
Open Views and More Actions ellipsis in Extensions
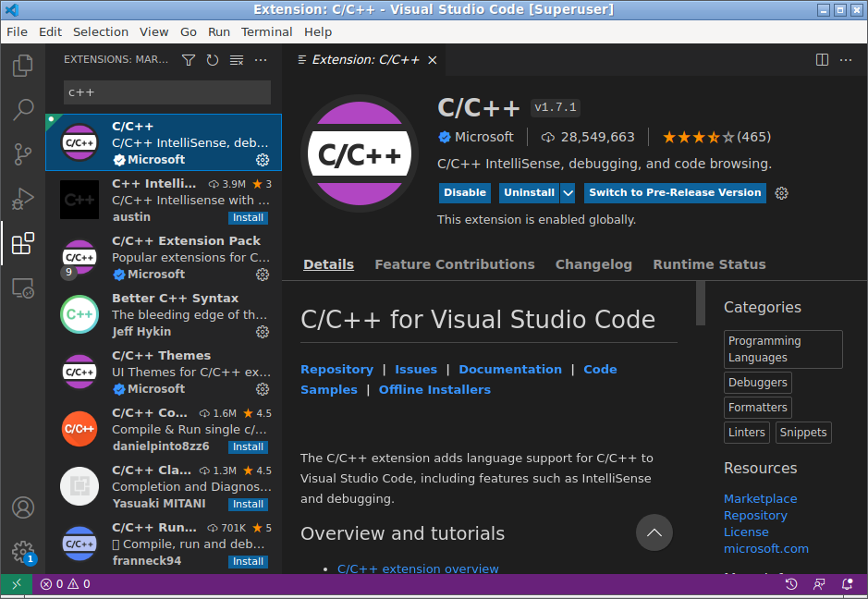click(261, 60)
